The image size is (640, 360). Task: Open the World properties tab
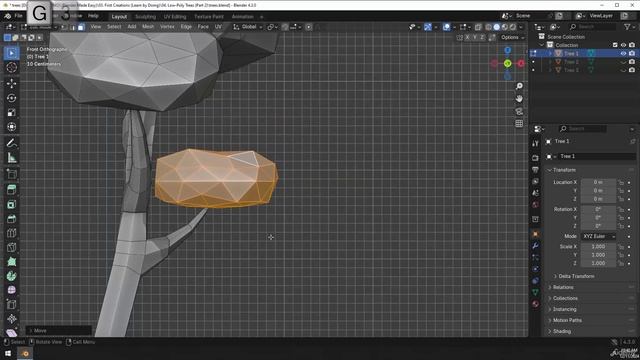(x=535, y=204)
